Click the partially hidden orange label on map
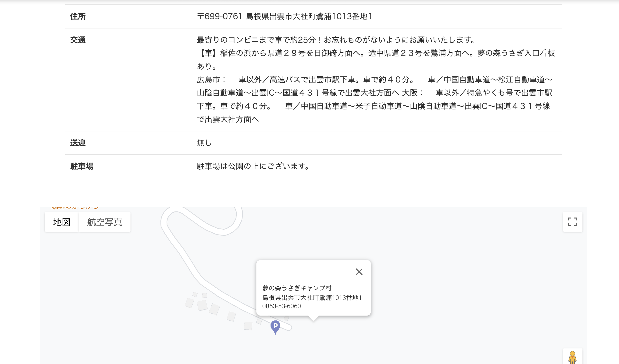The image size is (619, 364). [x=75, y=208]
